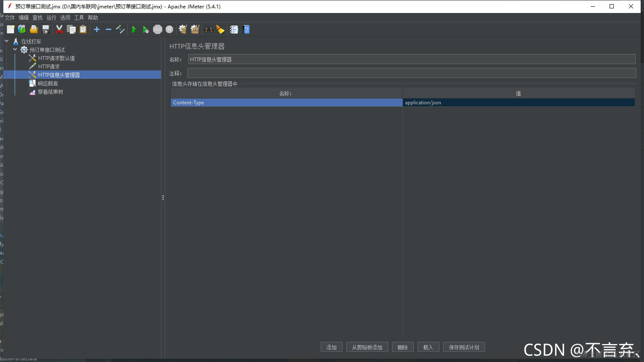Click the 名称 name input field
The image size is (644, 362).
412,59
